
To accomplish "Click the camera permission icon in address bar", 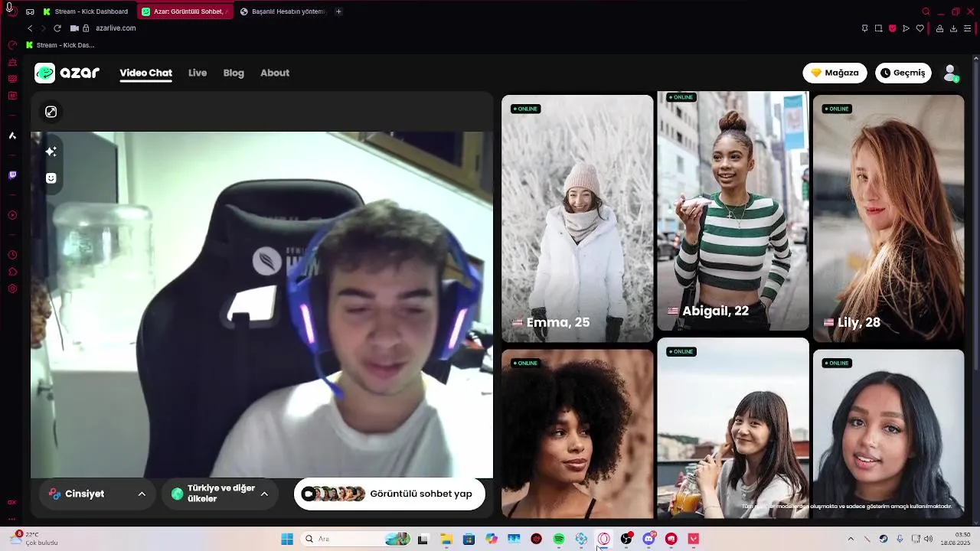I will coord(74,28).
